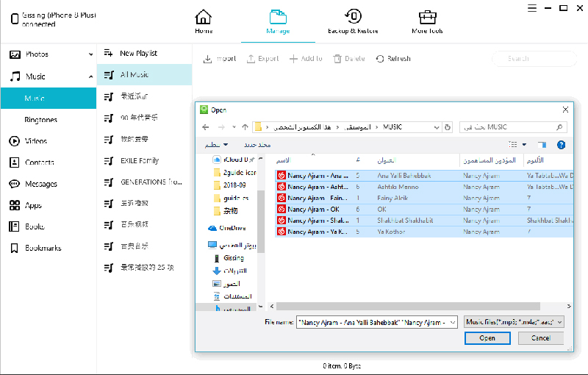Select the file titled Ya Kothor
The height and width of the screenshot is (375, 588).
tap(424, 232)
